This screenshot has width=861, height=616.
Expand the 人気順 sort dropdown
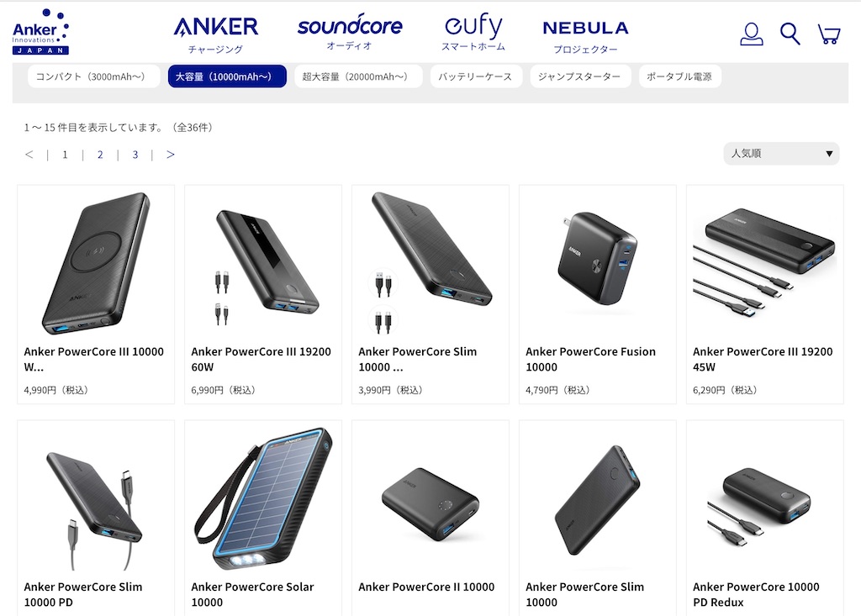781,154
